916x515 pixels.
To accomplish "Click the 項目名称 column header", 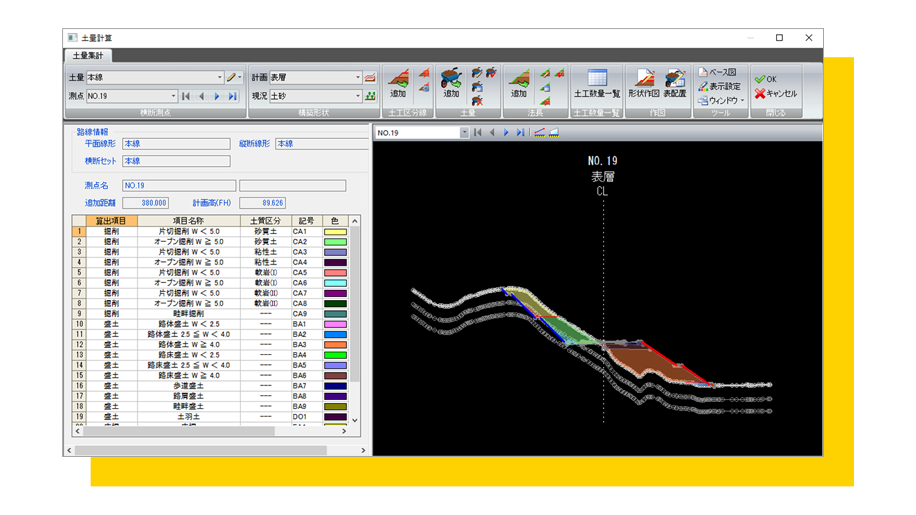I will tap(189, 221).
